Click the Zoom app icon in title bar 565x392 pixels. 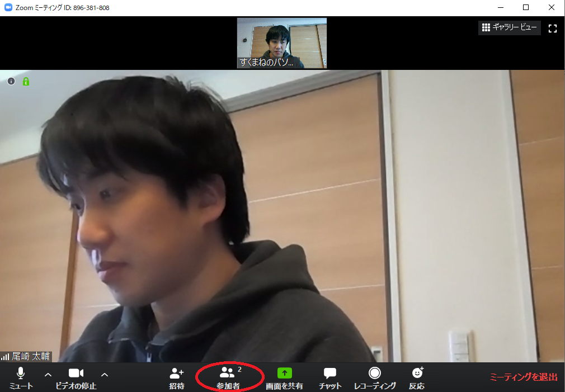coord(8,8)
